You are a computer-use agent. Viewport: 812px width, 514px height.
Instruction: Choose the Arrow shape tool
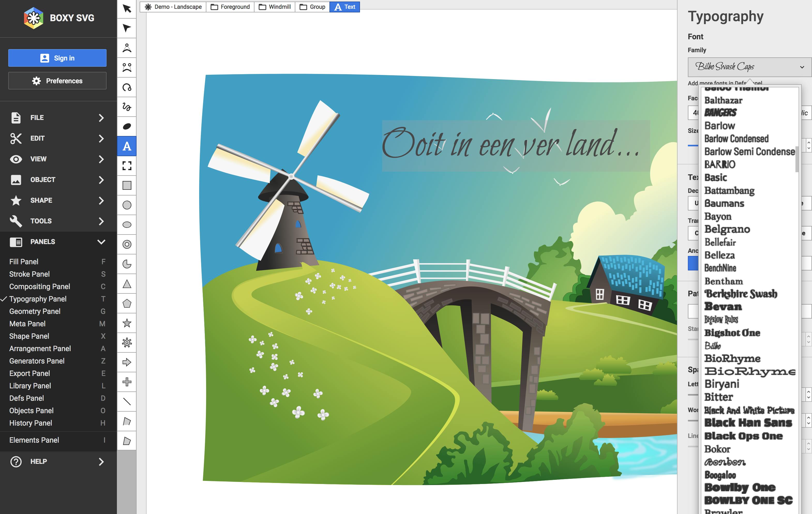click(126, 362)
